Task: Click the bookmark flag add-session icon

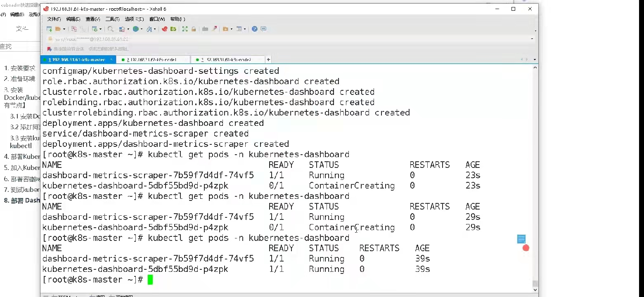Action: click(x=49, y=49)
